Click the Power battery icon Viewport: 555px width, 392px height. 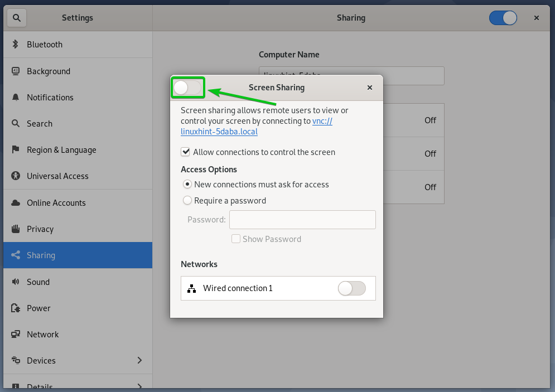coord(16,308)
